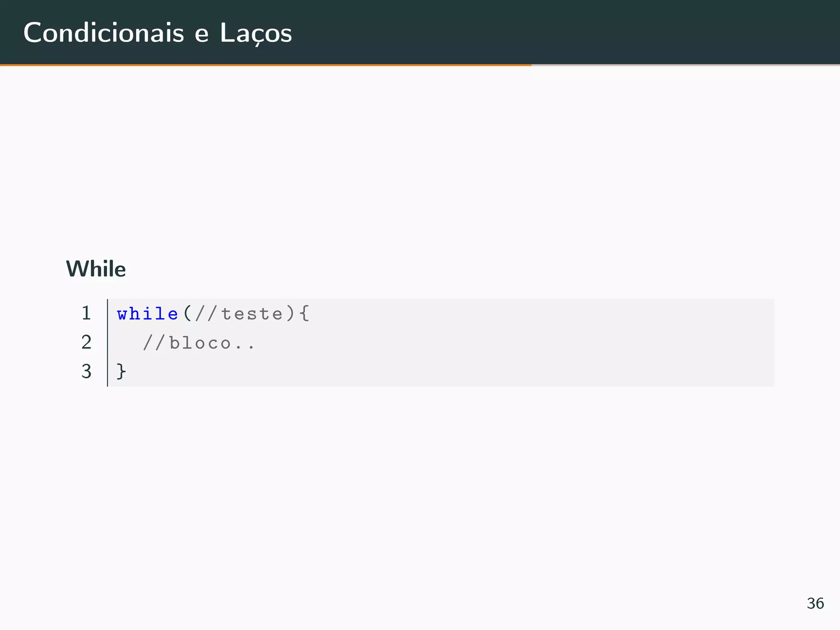Click the comment '//bloco..'

click(199, 343)
